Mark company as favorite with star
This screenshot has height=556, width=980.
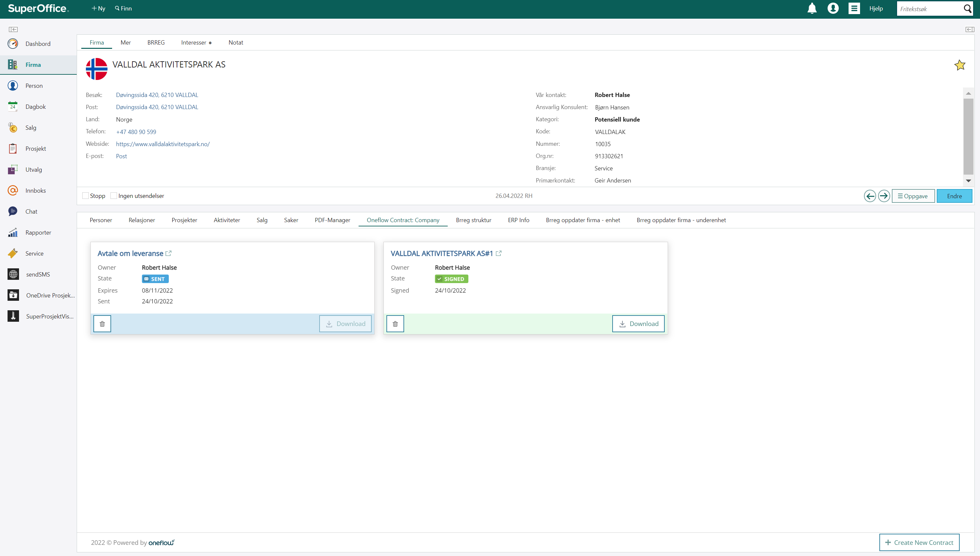(x=959, y=65)
